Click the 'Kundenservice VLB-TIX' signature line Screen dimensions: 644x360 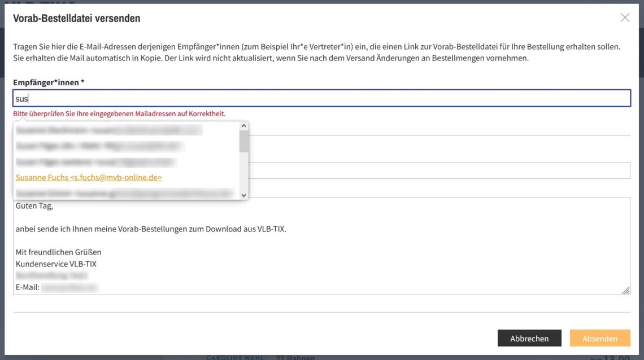tap(56, 264)
